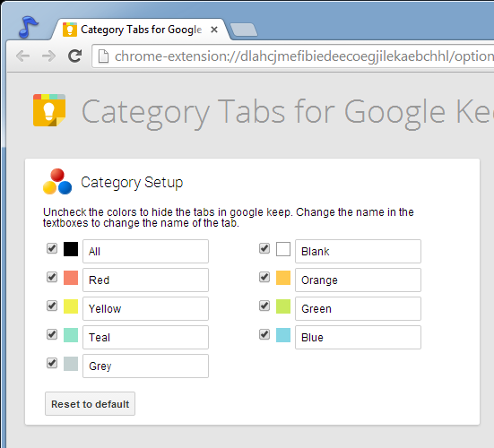Screen dimensions: 494x448
Task: Edit the Teal tab name textbox
Action: coord(145,337)
